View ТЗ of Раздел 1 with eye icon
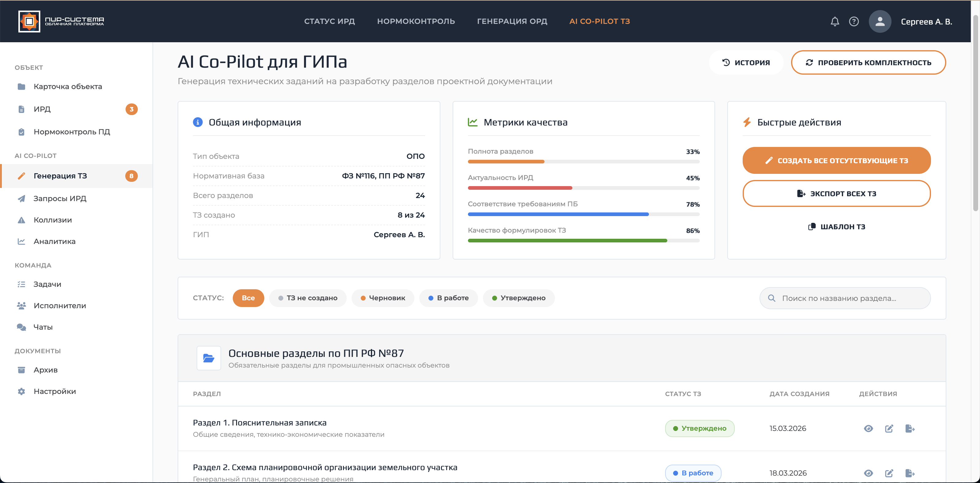Viewport: 980px width, 483px height. (868, 429)
